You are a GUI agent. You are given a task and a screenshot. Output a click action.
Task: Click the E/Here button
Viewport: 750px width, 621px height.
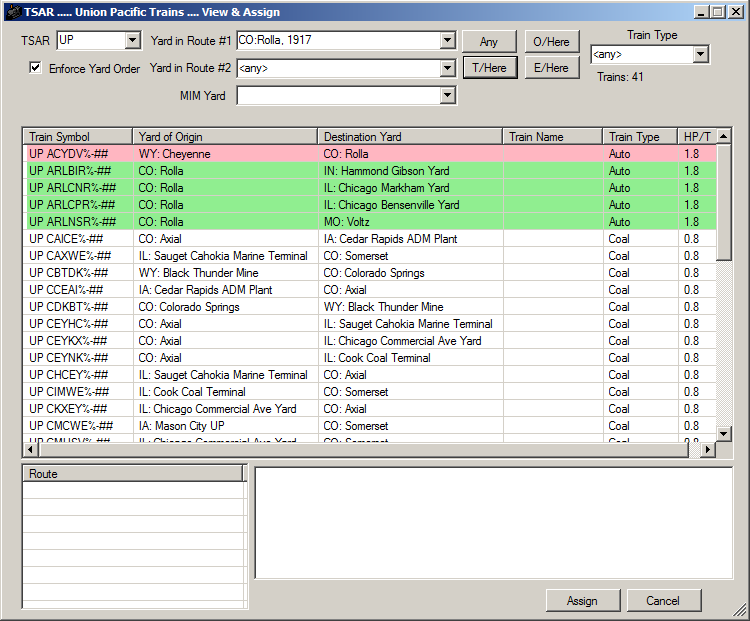[551, 68]
